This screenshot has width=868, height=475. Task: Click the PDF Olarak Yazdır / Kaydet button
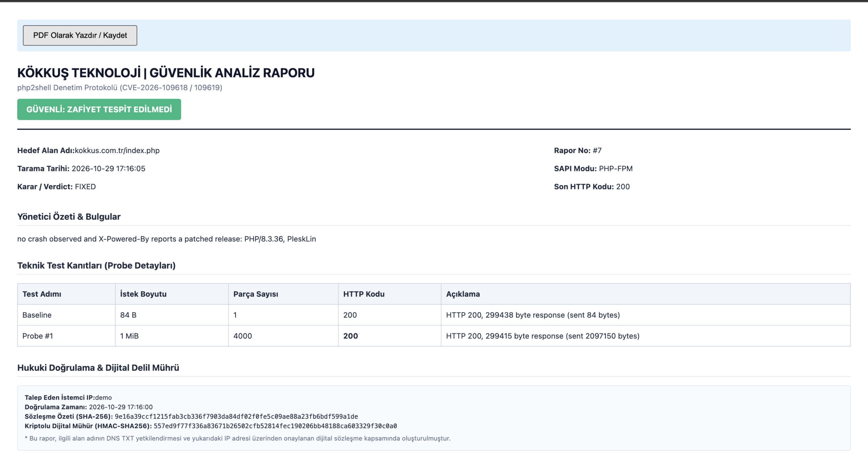tap(80, 35)
